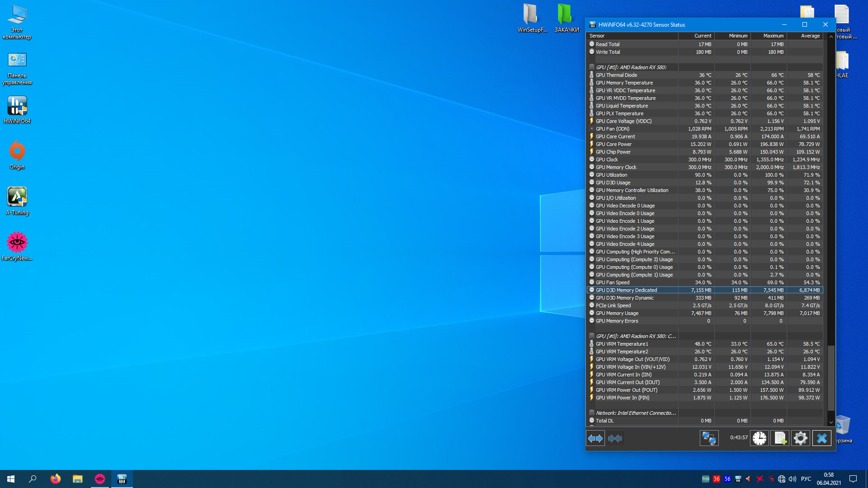Click the Maximum column header
The width and height of the screenshot is (868, 488).
pos(773,36)
